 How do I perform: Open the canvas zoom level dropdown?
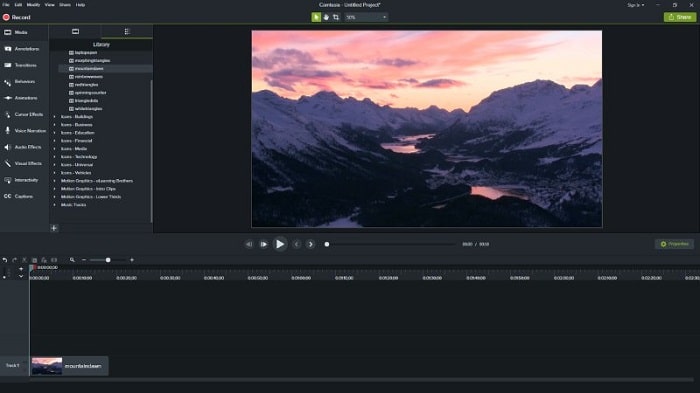point(366,17)
